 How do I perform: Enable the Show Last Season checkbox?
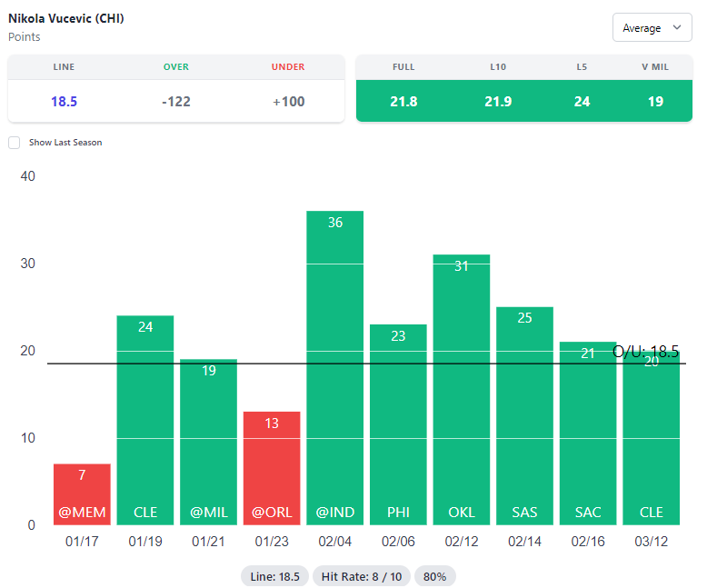14,143
